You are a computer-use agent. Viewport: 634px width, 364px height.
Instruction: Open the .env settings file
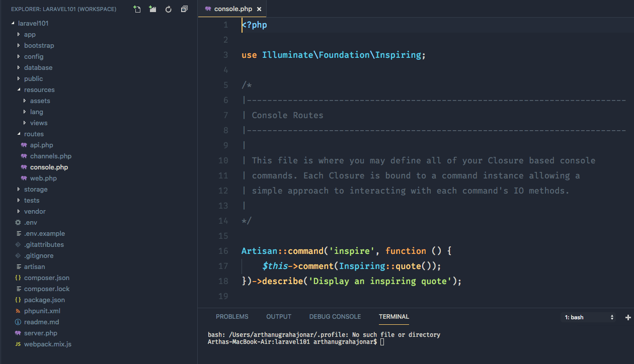point(30,222)
